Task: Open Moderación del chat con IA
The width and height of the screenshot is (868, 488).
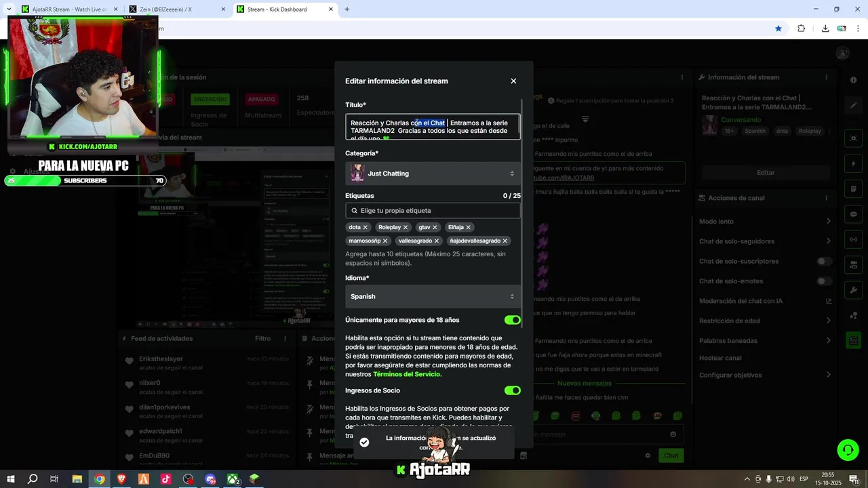Action: point(765,301)
